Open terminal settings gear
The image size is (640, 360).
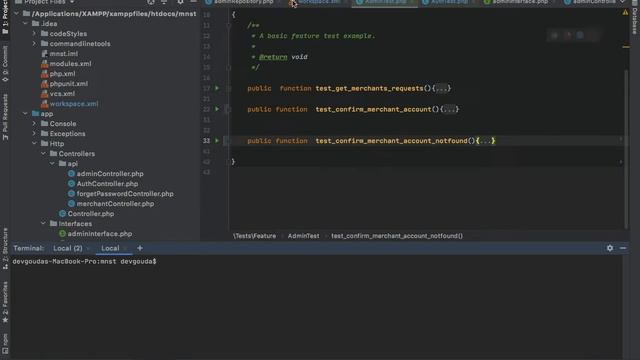(610, 248)
